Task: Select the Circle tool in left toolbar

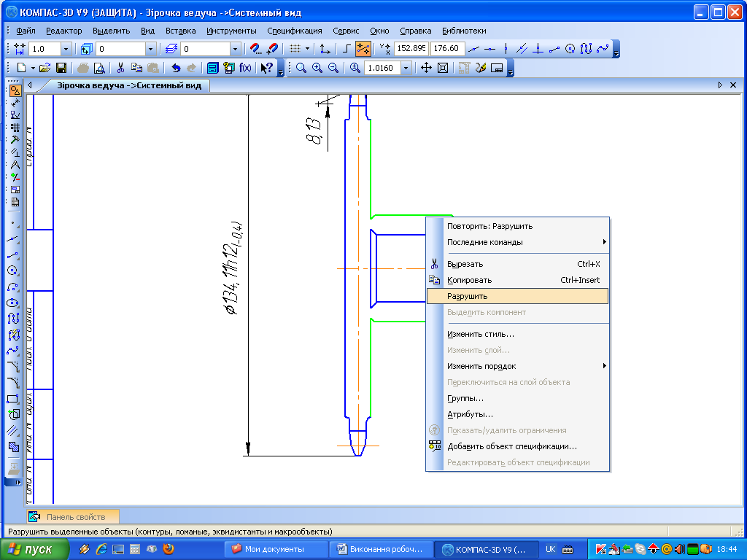Action: pos(13,271)
